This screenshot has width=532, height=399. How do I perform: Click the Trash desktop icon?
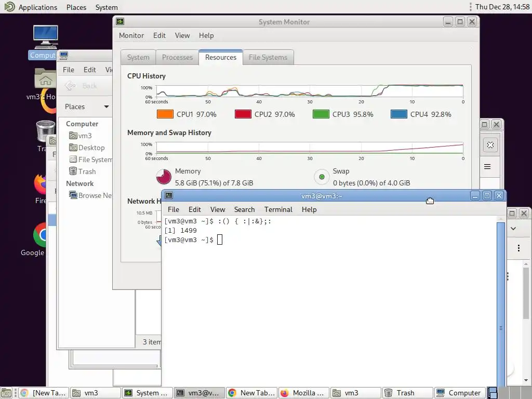(x=45, y=131)
